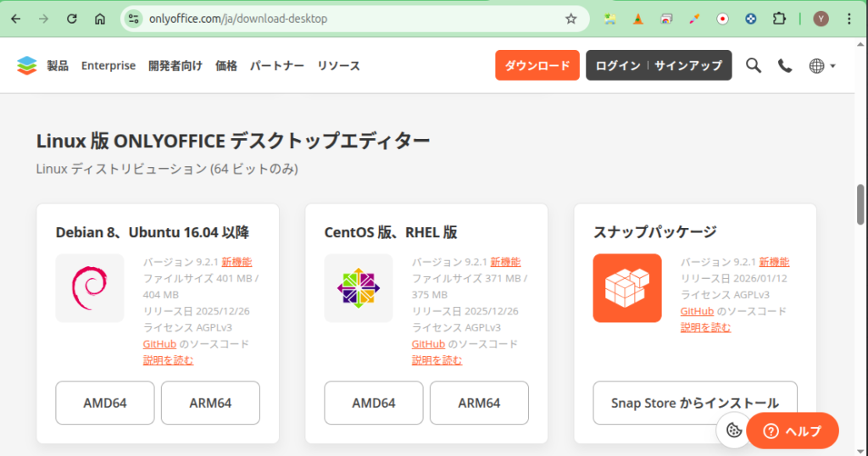This screenshot has width=868, height=456.
Task: Open GitHub link in Debian card
Action: (x=159, y=344)
